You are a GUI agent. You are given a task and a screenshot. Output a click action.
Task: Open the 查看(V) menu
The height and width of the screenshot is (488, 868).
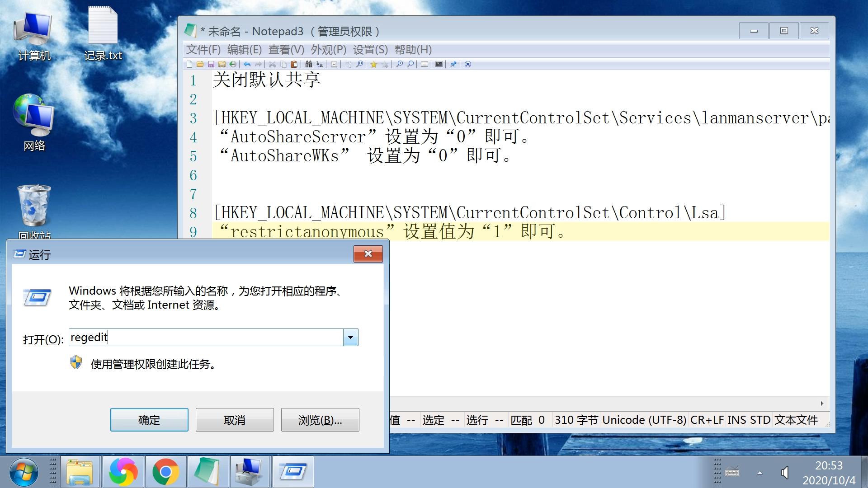286,50
